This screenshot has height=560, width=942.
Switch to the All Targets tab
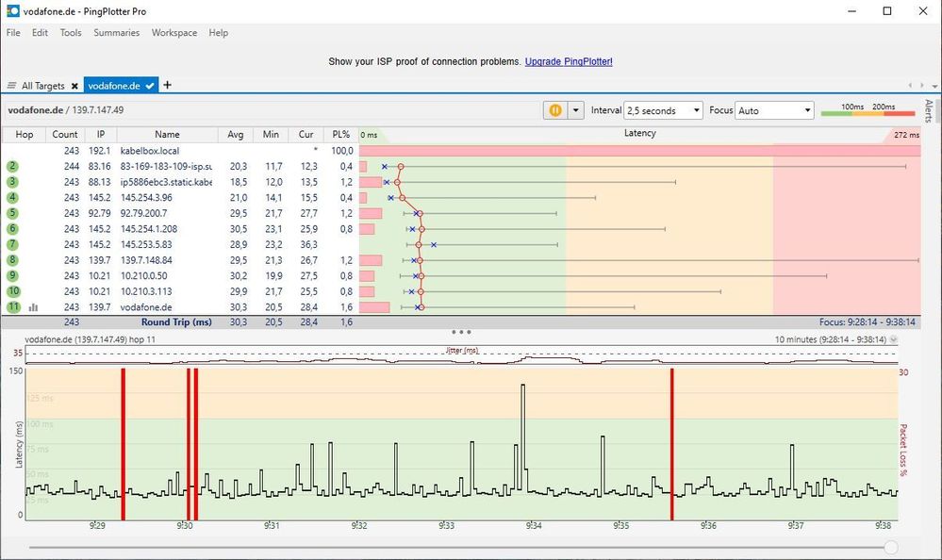[x=38, y=86]
